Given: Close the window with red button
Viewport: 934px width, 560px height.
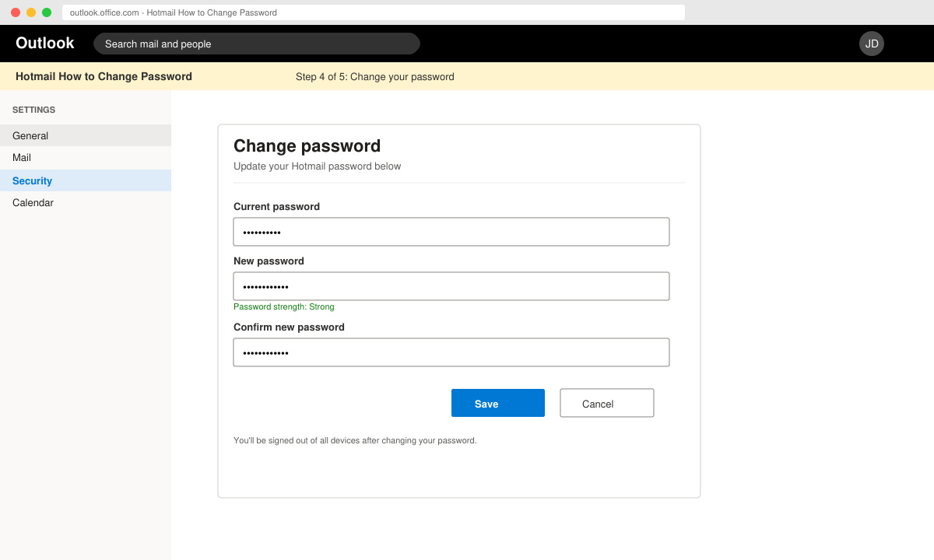Looking at the screenshot, I should tap(16, 12).
